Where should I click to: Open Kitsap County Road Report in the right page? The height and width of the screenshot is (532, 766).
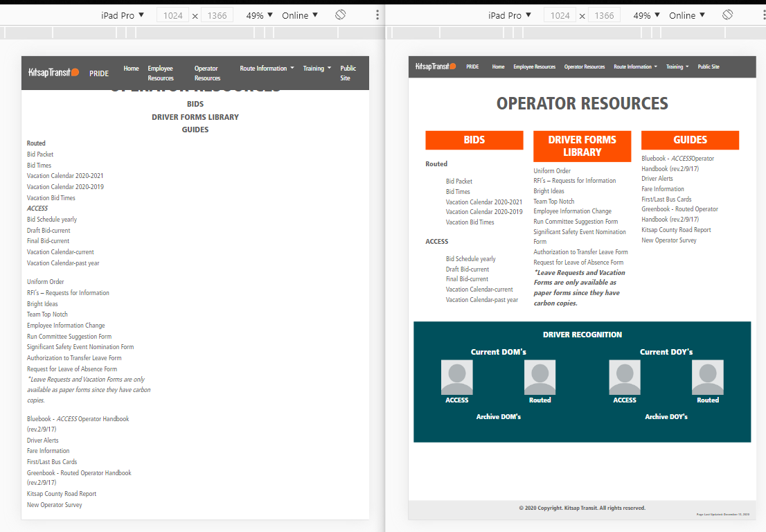(x=676, y=230)
